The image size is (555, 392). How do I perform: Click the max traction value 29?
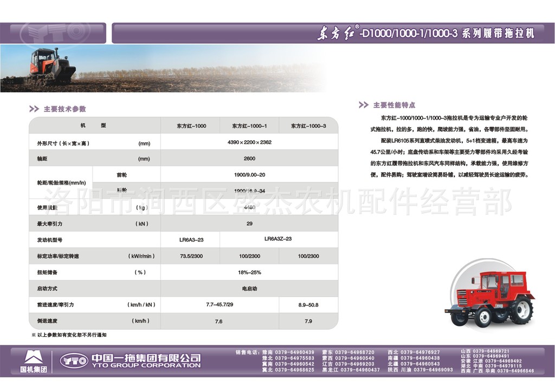pyautogui.click(x=249, y=224)
